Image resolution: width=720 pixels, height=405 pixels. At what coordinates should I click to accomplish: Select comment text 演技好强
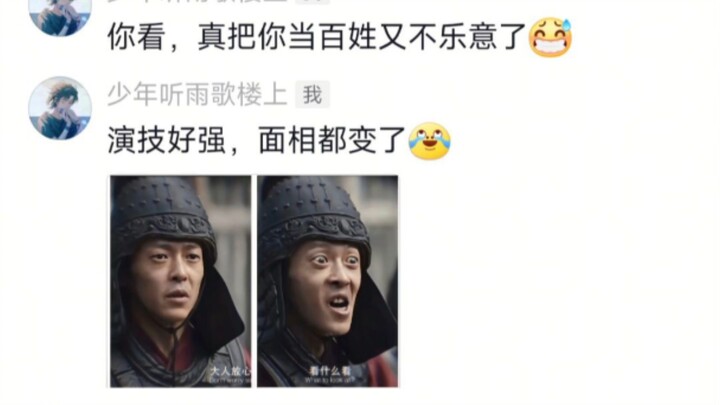click(166, 141)
